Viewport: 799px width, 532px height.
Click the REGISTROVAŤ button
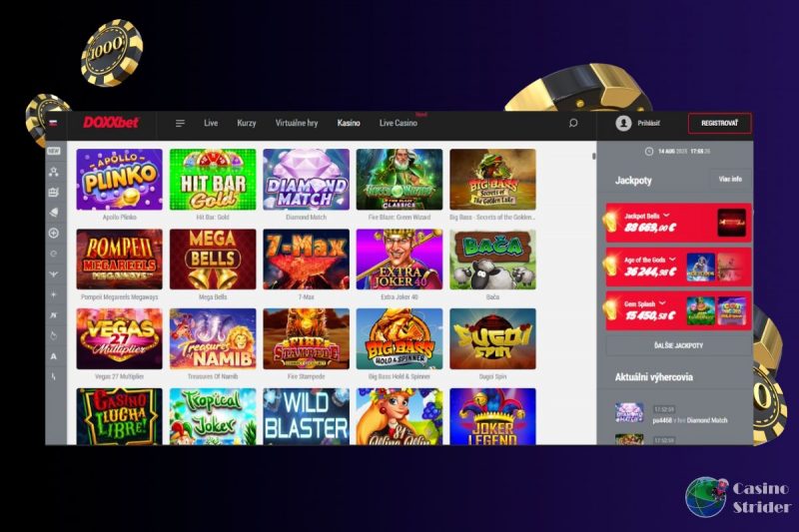[x=719, y=123]
